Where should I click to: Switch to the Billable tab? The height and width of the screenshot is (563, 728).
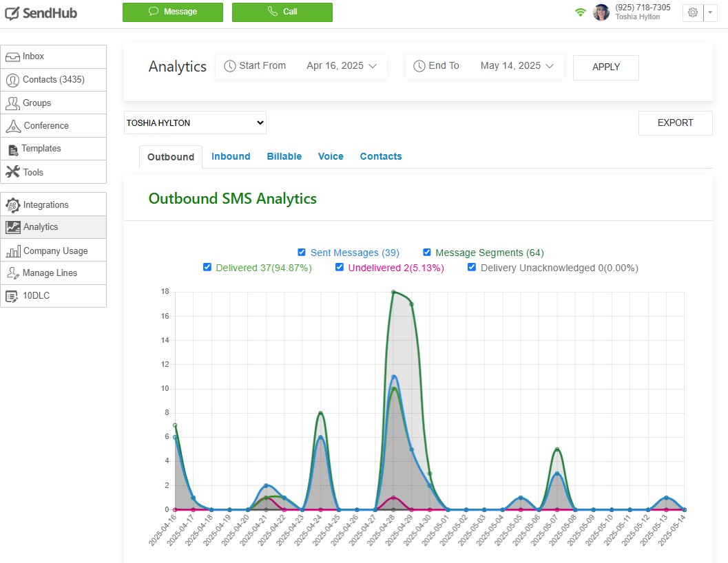[x=284, y=156]
